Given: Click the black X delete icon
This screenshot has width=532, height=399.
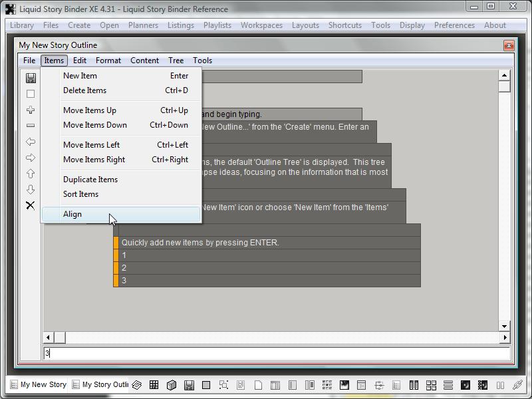Looking at the screenshot, I should coord(31,205).
